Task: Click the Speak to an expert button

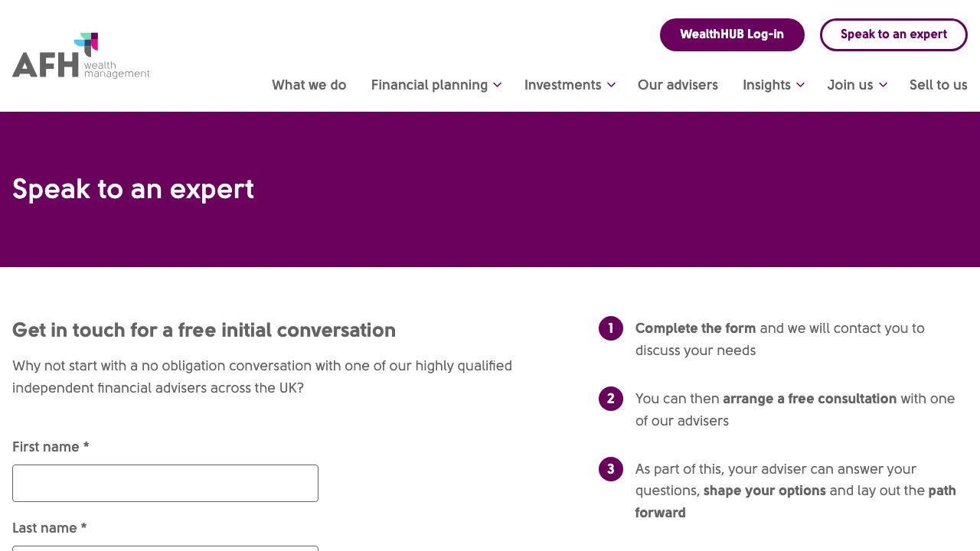Action: pyautogui.click(x=893, y=34)
